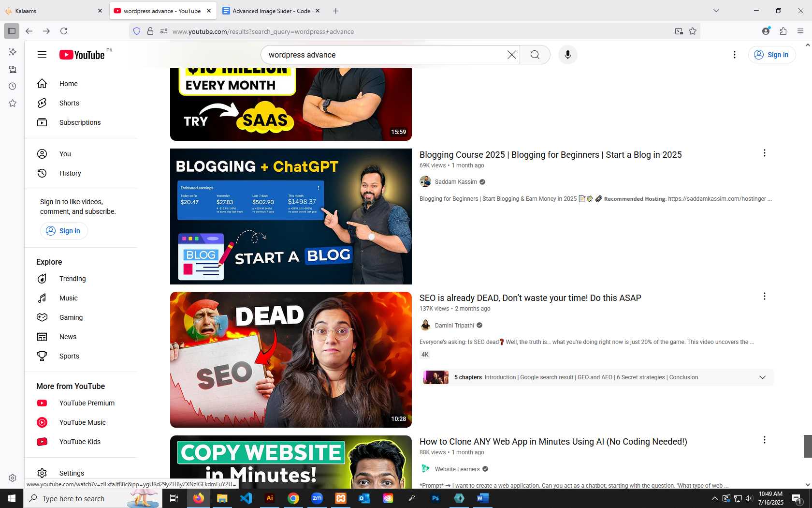The height and width of the screenshot is (508, 812).
Task: Close the wordpress advance YouTube tab
Action: [x=209, y=11]
